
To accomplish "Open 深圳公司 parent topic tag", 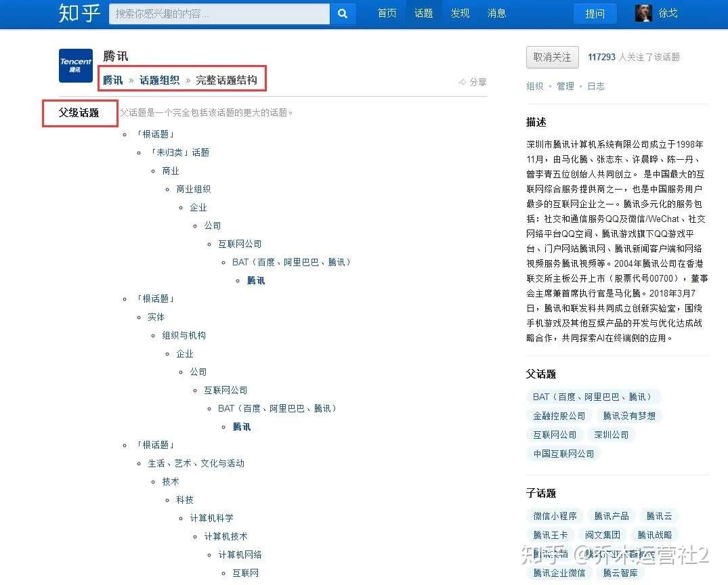I will [612, 435].
